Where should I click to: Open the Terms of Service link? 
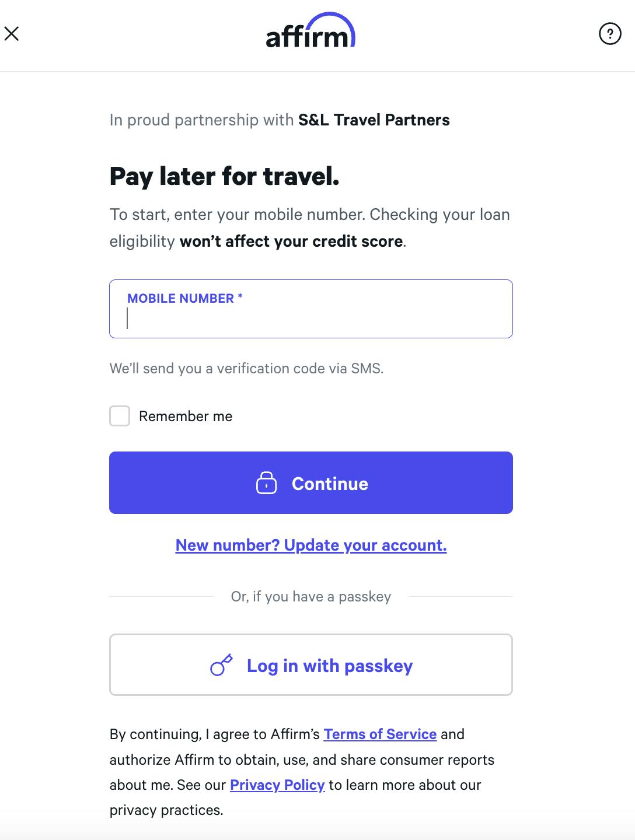click(x=380, y=734)
